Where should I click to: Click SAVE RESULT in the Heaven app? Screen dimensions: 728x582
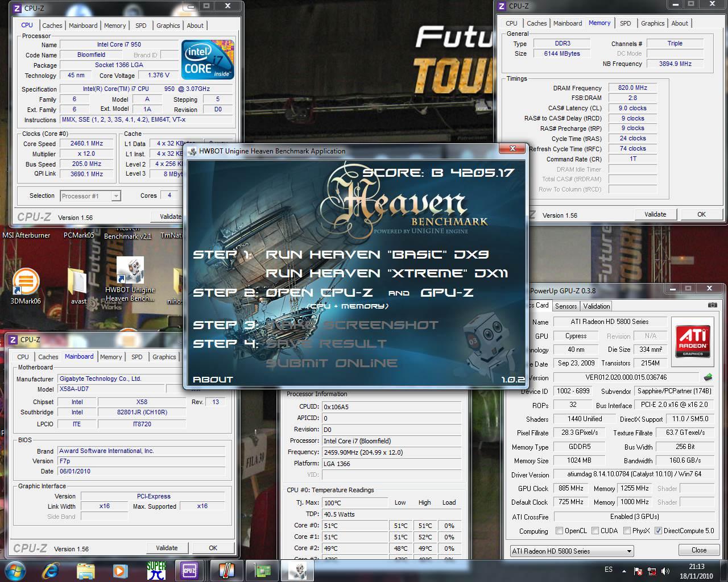coord(326,344)
